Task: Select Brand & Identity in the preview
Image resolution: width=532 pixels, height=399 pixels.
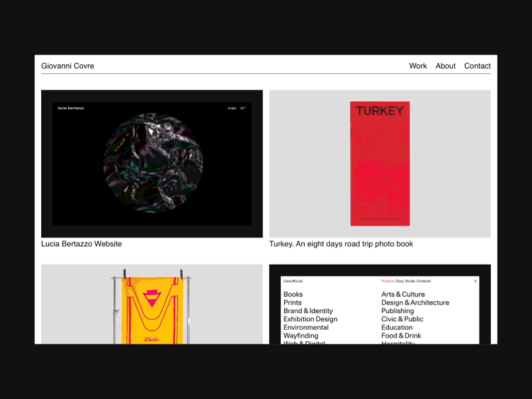Action: (308, 311)
